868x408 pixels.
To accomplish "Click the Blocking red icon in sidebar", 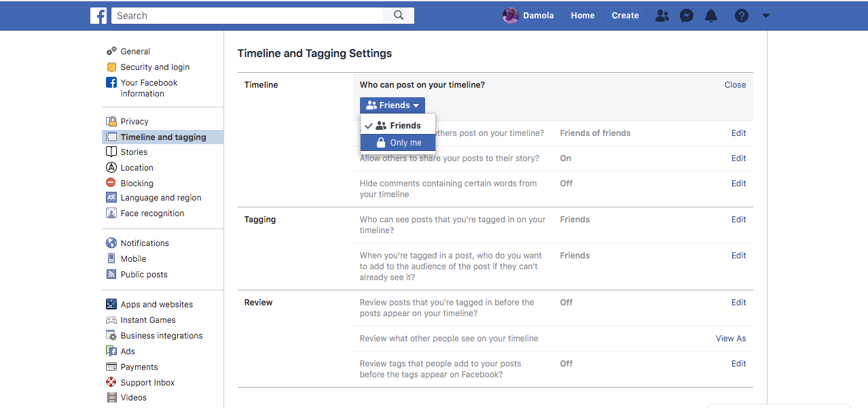I will coord(111,183).
